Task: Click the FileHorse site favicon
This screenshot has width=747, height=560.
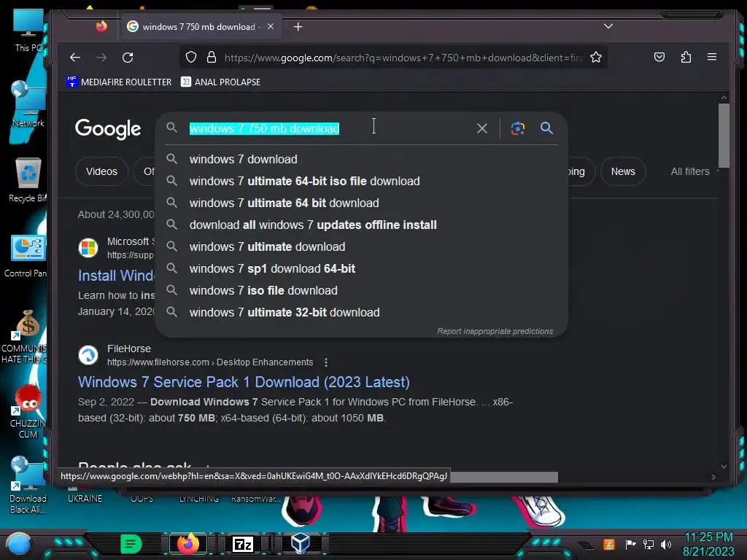Action: click(x=88, y=355)
